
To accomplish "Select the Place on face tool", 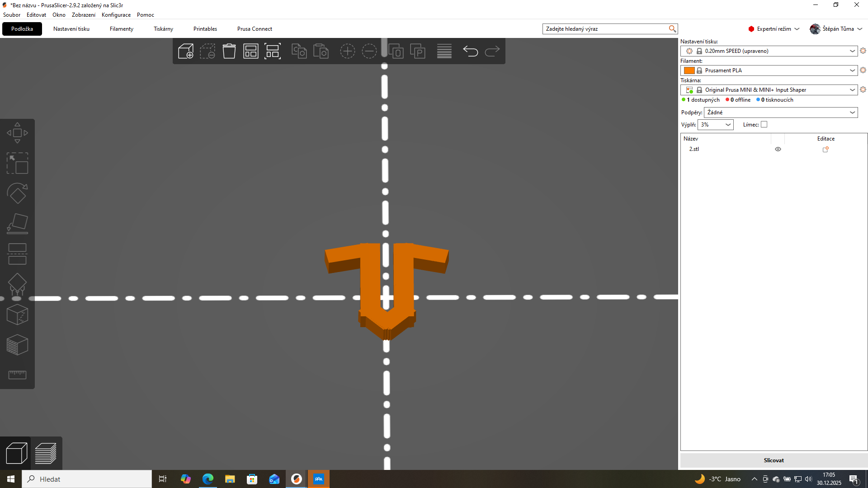I will (17, 224).
